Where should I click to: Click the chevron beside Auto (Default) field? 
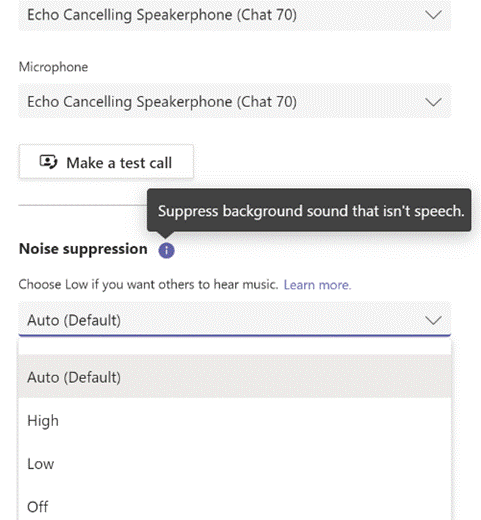(x=433, y=320)
